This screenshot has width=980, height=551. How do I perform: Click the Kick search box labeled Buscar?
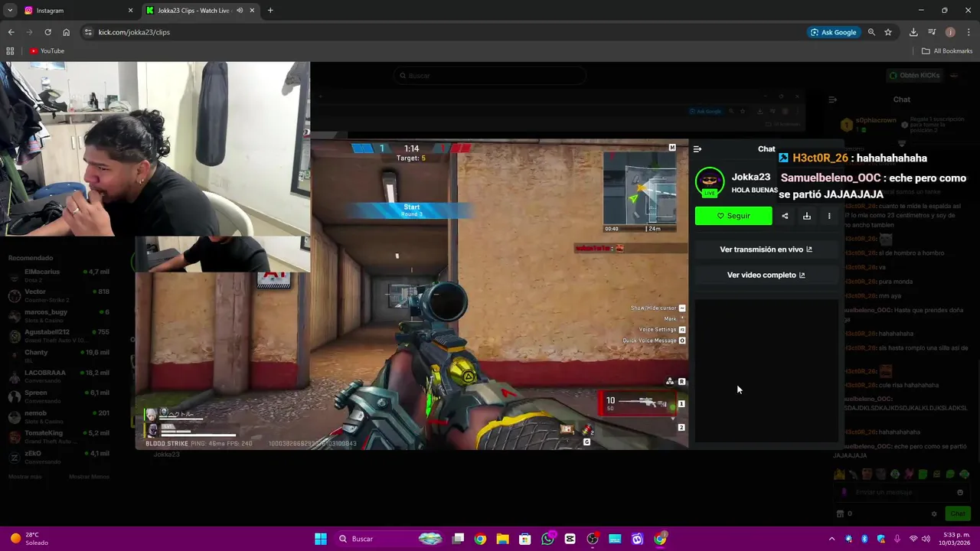coord(490,76)
